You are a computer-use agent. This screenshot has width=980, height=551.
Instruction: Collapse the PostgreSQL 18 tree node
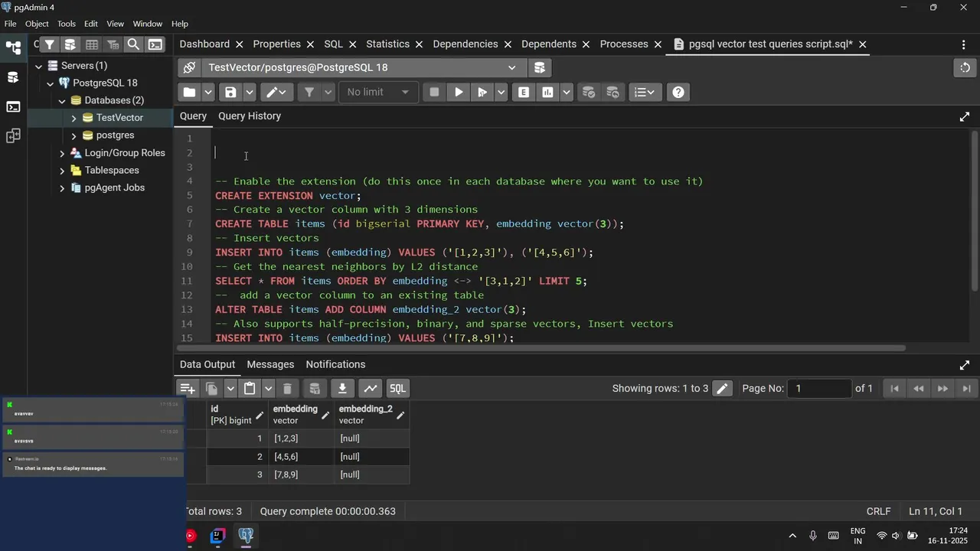click(x=51, y=83)
